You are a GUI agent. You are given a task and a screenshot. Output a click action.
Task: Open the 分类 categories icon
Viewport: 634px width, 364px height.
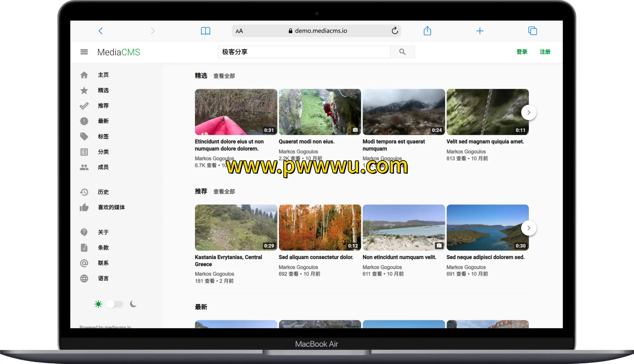click(84, 152)
